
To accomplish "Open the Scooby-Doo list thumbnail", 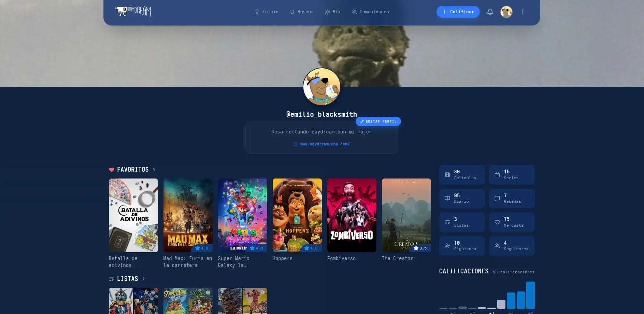I will tap(188, 301).
